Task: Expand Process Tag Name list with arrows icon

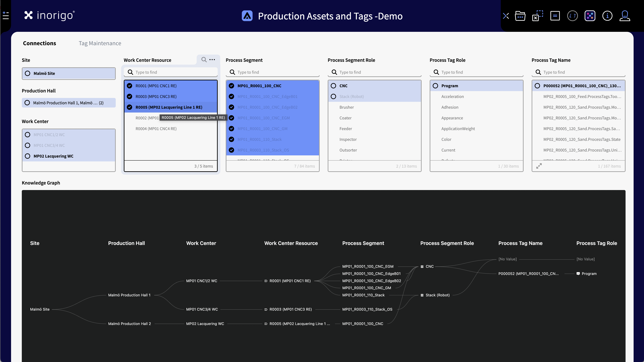Action: [x=539, y=166]
